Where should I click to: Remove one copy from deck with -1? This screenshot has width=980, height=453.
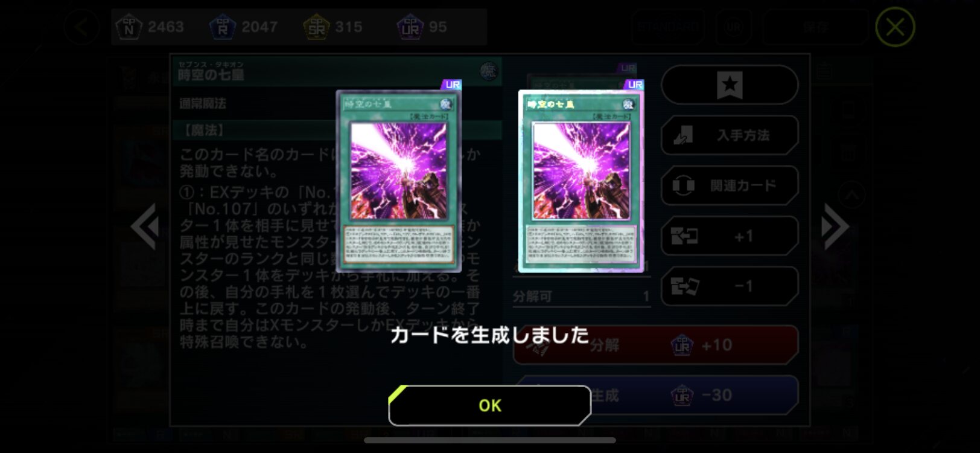point(730,286)
